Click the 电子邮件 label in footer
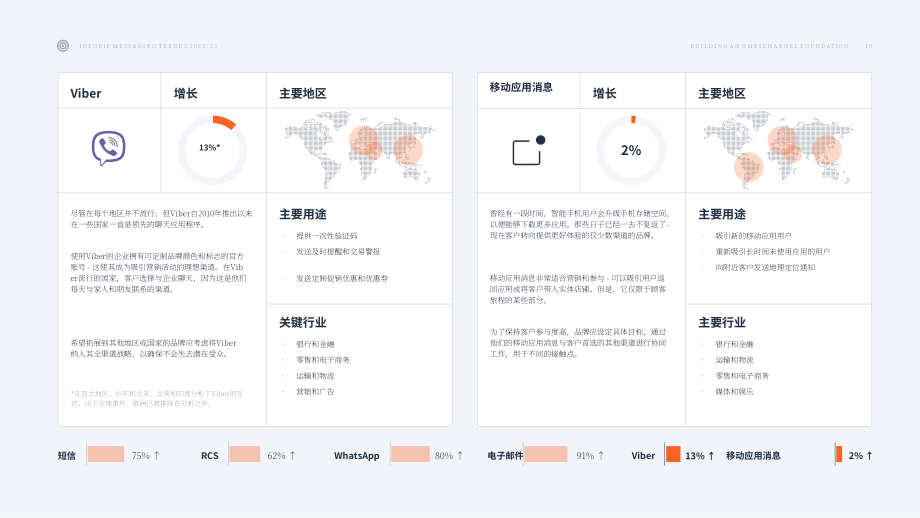920x518 pixels. [505, 456]
